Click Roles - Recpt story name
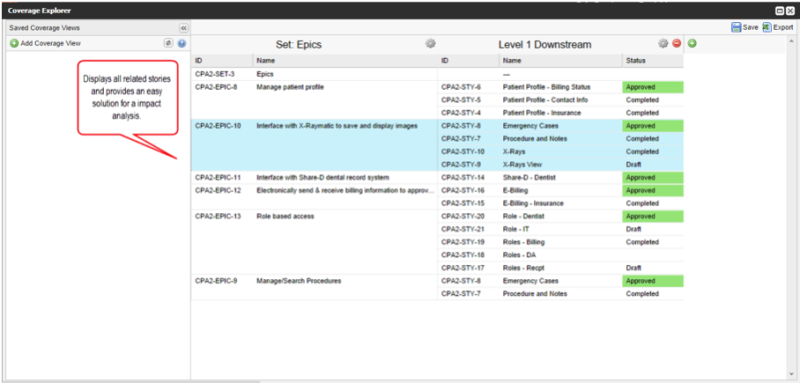This screenshot has height=383, width=800. 523,268
